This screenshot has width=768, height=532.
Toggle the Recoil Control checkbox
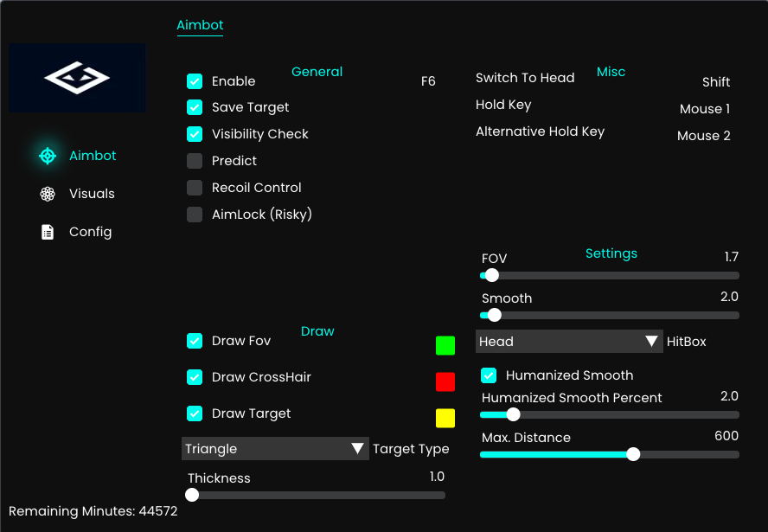(x=195, y=188)
